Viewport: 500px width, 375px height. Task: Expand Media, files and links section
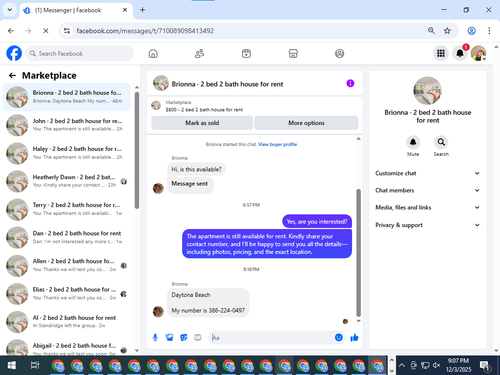(427, 207)
